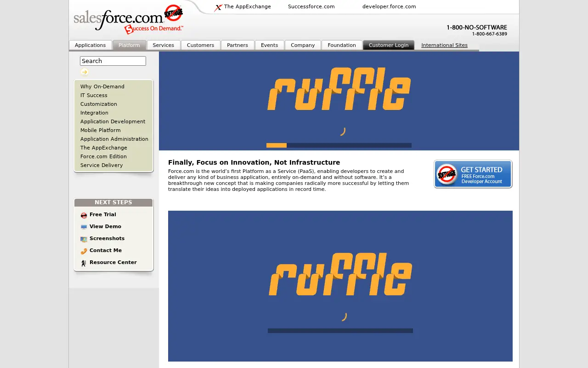Click into the Search field
The height and width of the screenshot is (368, 588).
[x=113, y=61]
